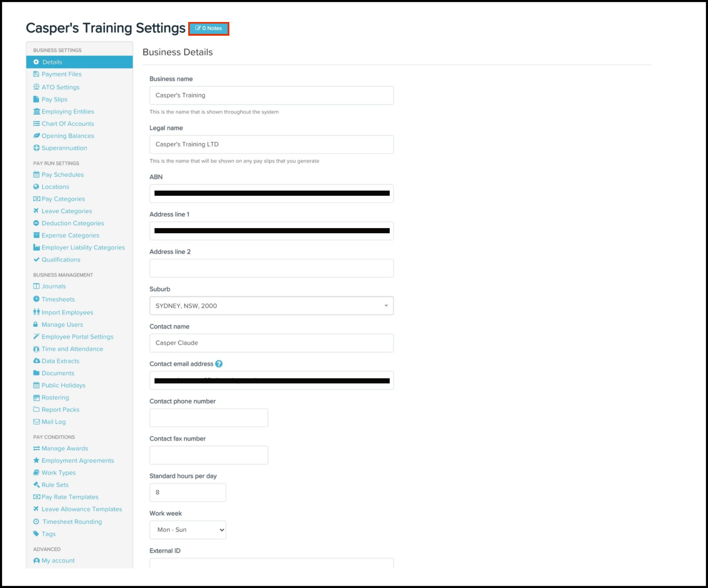This screenshot has width=708, height=588.
Task: Open the Suburb dropdown
Action: tap(271, 306)
